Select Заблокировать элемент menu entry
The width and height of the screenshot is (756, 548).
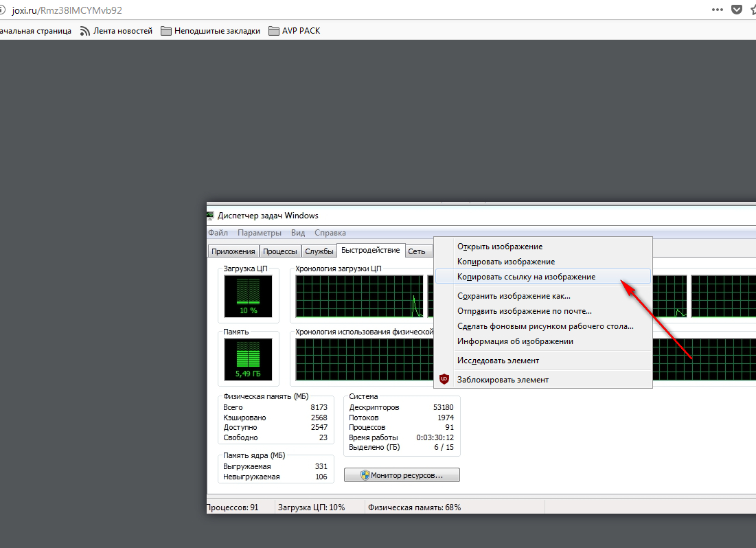[543, 380]
